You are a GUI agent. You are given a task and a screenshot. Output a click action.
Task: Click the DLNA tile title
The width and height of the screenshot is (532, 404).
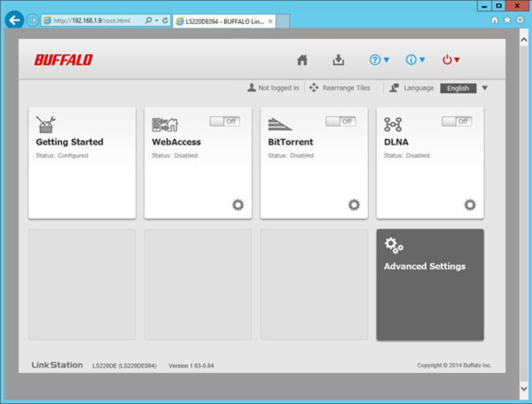tap(396, 142)
